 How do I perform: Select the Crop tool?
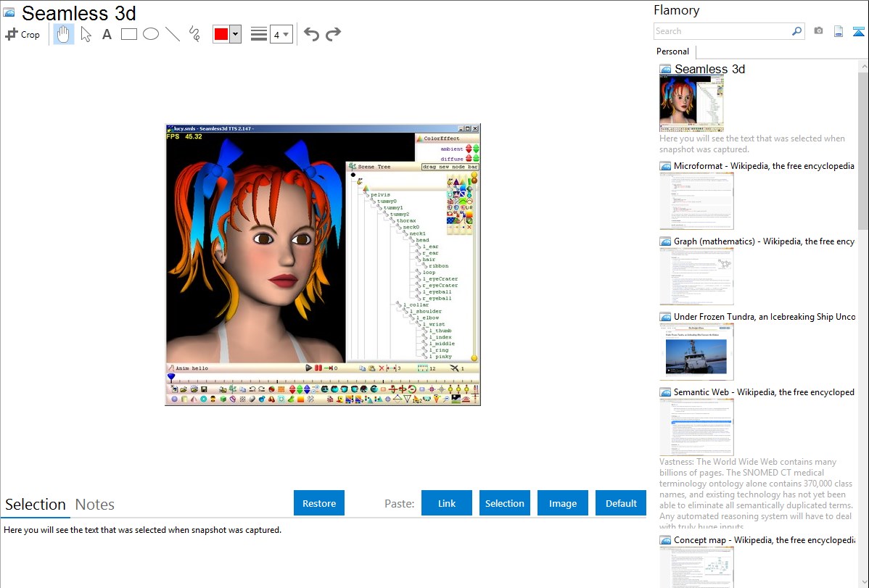pos(22,34)
